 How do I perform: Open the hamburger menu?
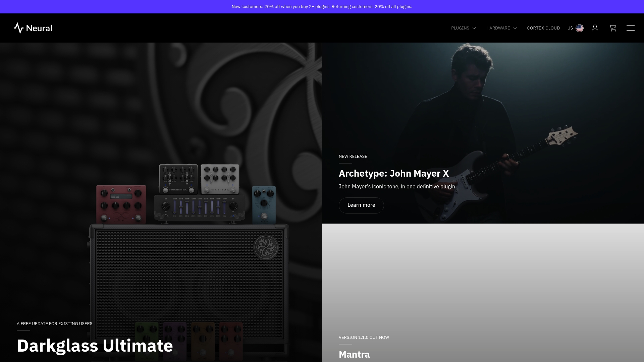[631, 28]
